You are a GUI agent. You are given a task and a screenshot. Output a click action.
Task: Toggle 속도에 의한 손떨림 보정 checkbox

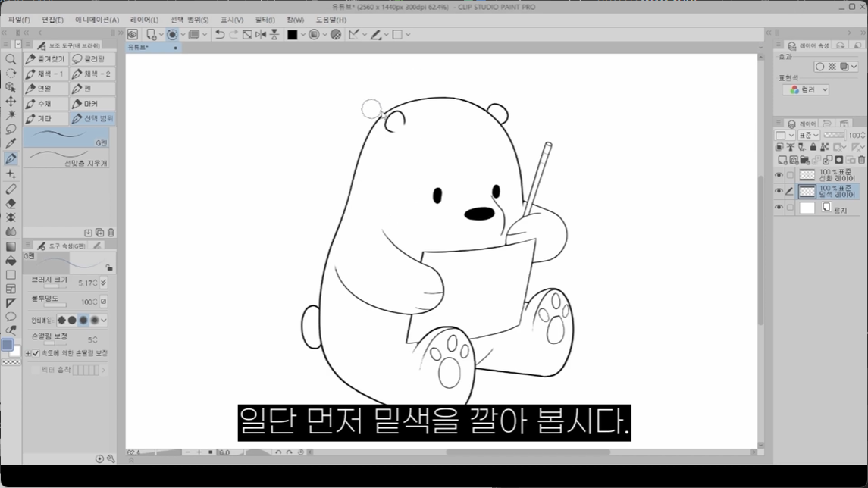point(36,353)
